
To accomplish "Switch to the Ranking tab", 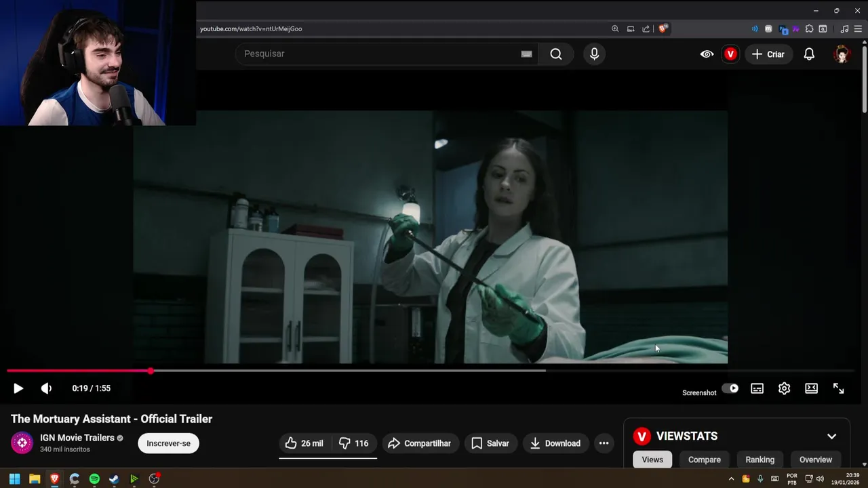I will point(760,460).
